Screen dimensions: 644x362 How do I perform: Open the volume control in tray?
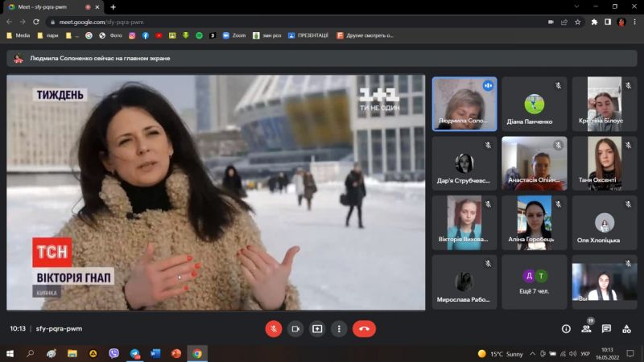(573, 354)
